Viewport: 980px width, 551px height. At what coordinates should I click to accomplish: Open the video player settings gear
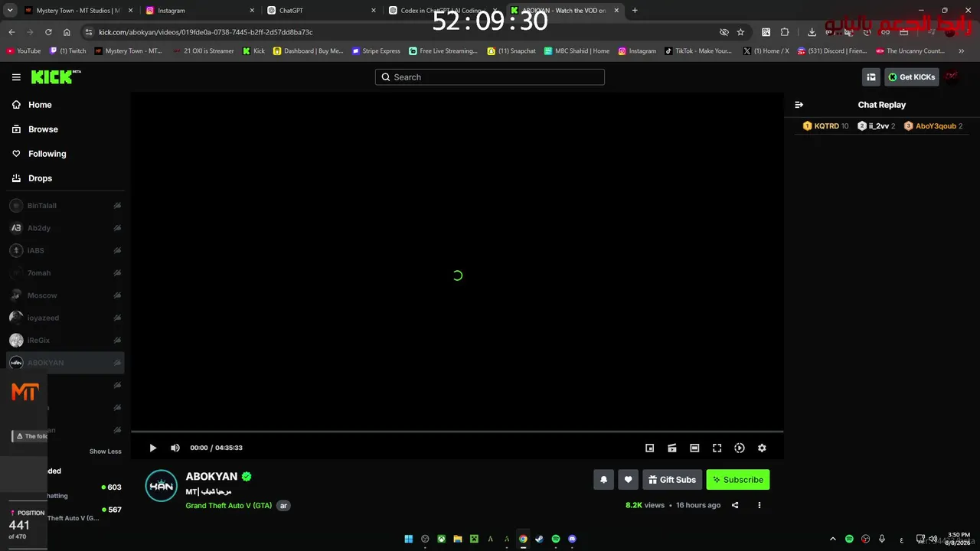pos(762,448)
